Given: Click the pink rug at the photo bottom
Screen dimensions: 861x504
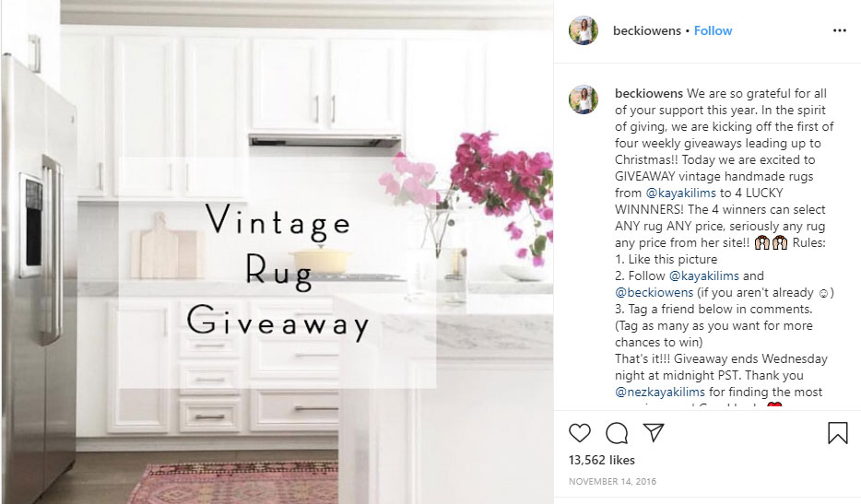Looking at the screenshot, I should click(x=234, y=483).
